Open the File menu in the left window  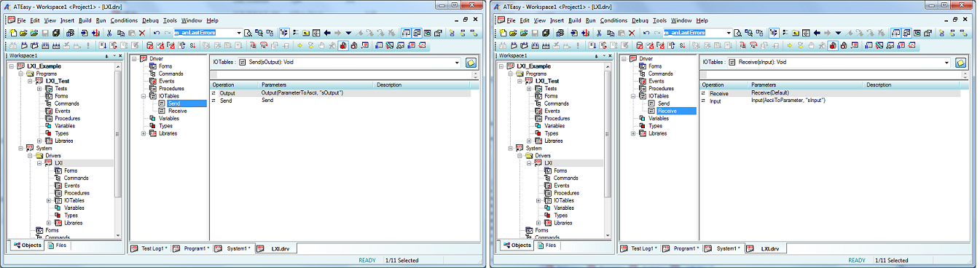tap(21, 20)
